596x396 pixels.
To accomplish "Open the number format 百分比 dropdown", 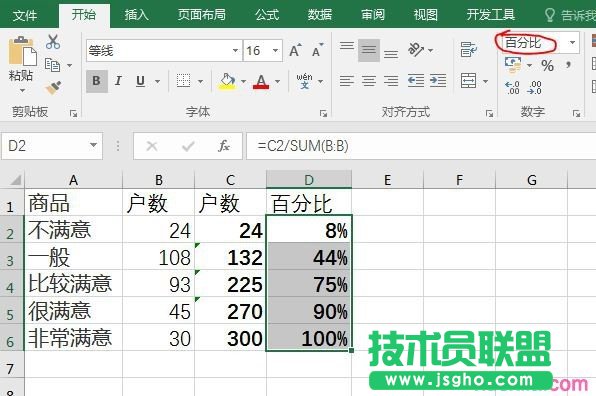I will 572,43.
